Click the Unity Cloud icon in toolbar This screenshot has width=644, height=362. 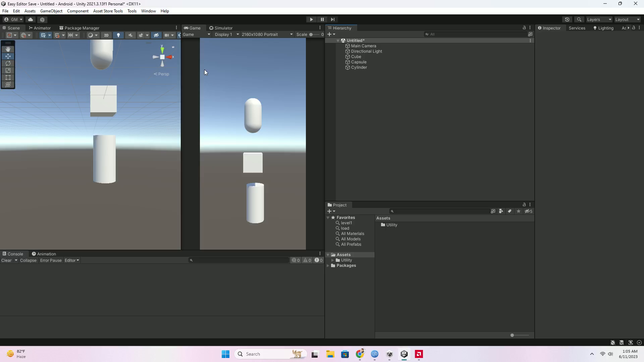coord(31,19)
